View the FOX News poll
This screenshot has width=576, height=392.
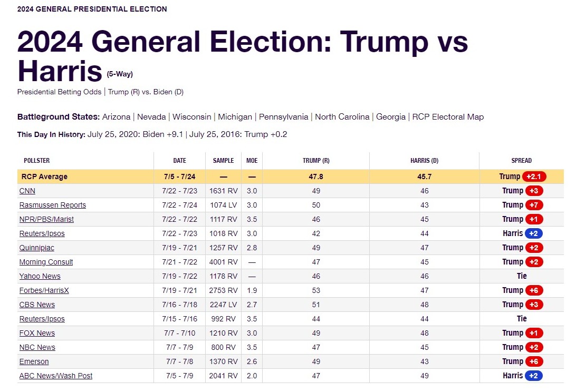37,333
